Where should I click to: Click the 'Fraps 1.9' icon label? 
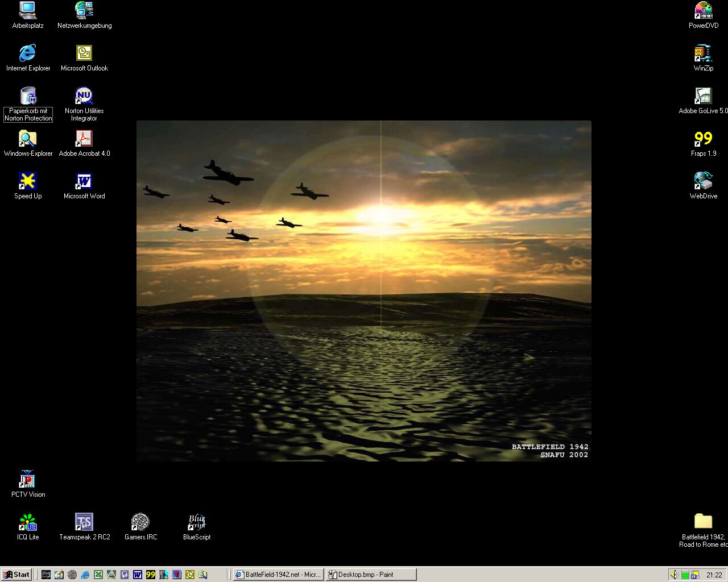pyautogui.click(x=704, y=153)
